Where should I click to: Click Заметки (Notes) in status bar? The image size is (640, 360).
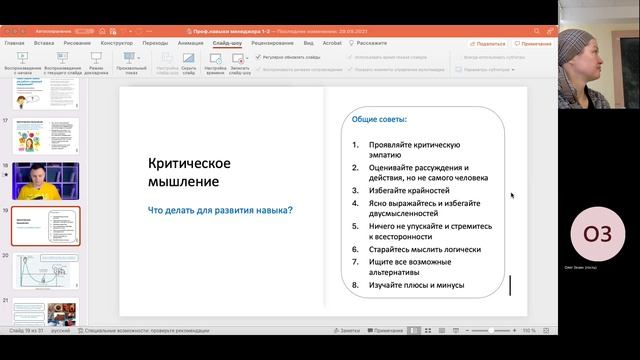(x=347, y=330)
